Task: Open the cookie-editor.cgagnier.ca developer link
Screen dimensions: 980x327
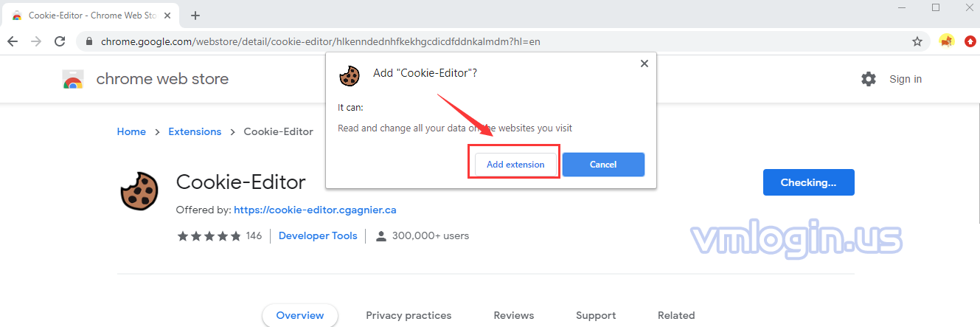Action: point(315,210)
